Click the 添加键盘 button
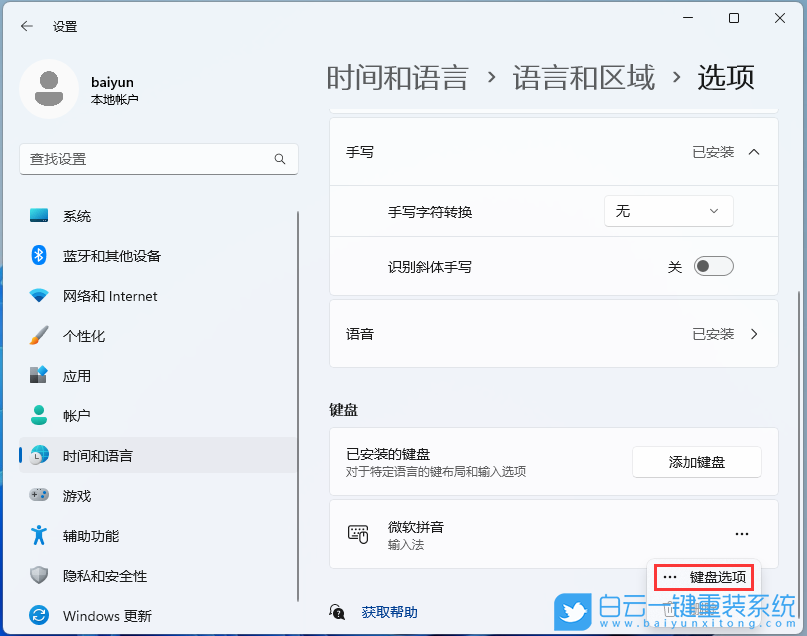 [x=696, y=461]
